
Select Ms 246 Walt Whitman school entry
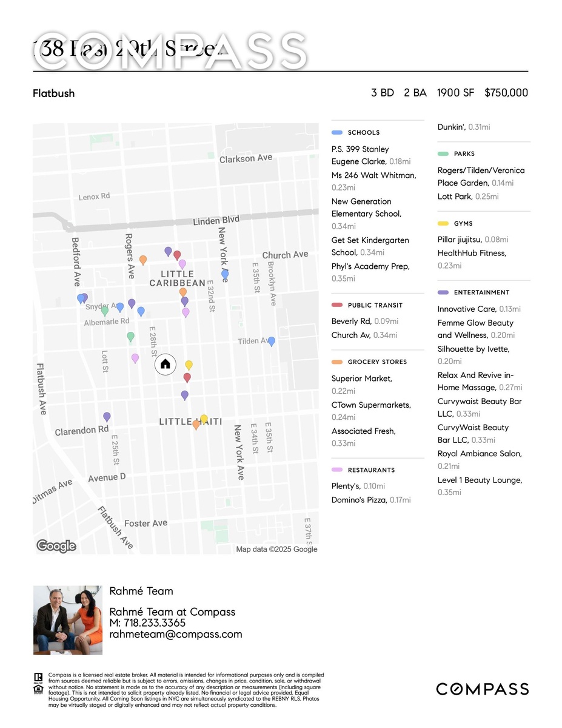click(x=374, y=181)
